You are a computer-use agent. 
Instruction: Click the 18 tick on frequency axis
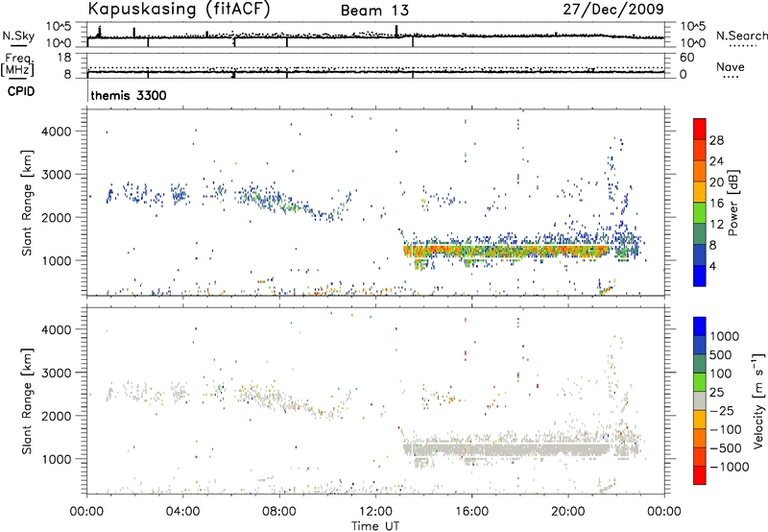coord(64,58)
